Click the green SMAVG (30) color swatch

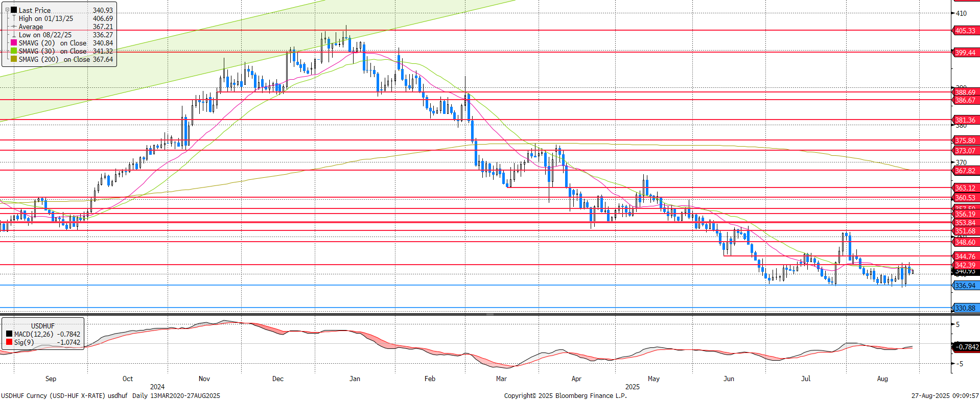[x=14, y=51]
